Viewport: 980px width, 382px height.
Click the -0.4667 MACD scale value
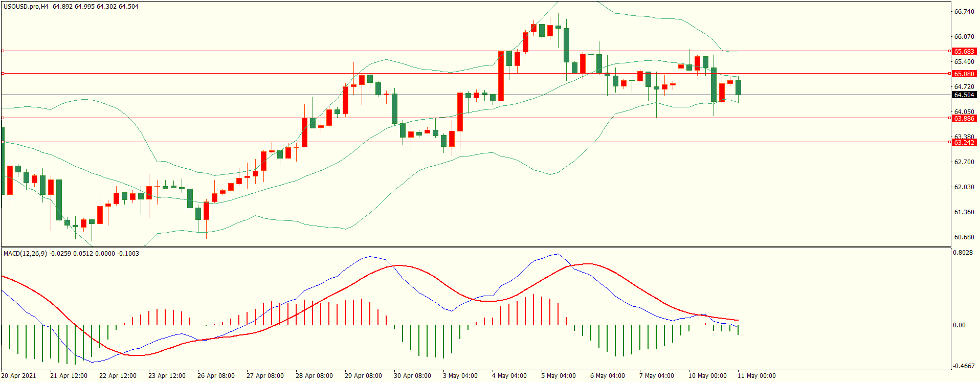click(964, 366)
